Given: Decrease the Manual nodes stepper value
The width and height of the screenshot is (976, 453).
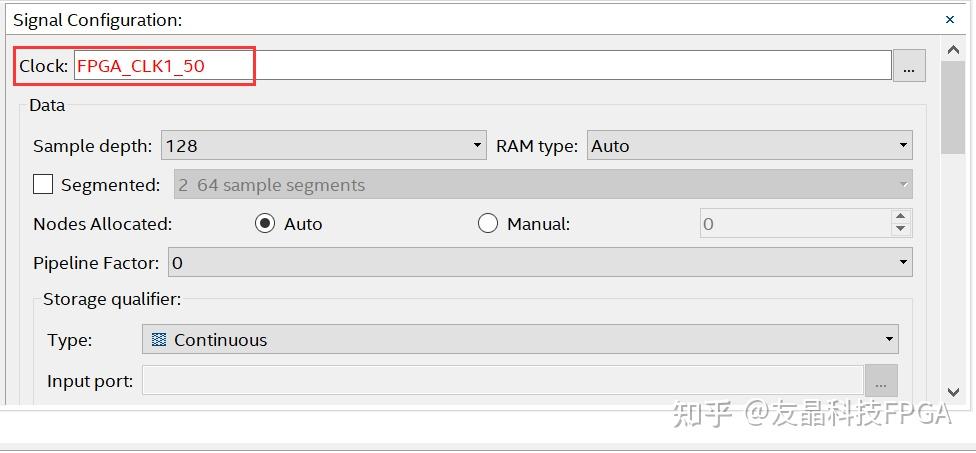Looking at the screenshot, I should [901, 230].
